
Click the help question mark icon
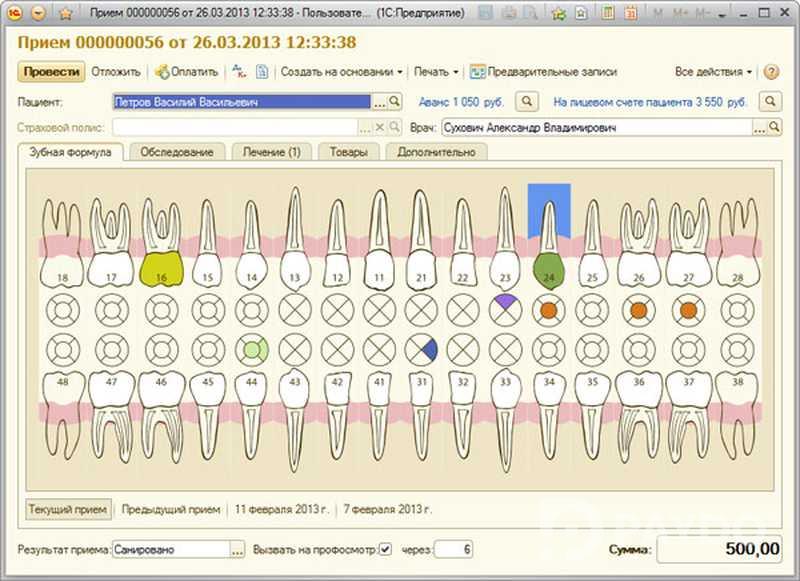(771, 72)
